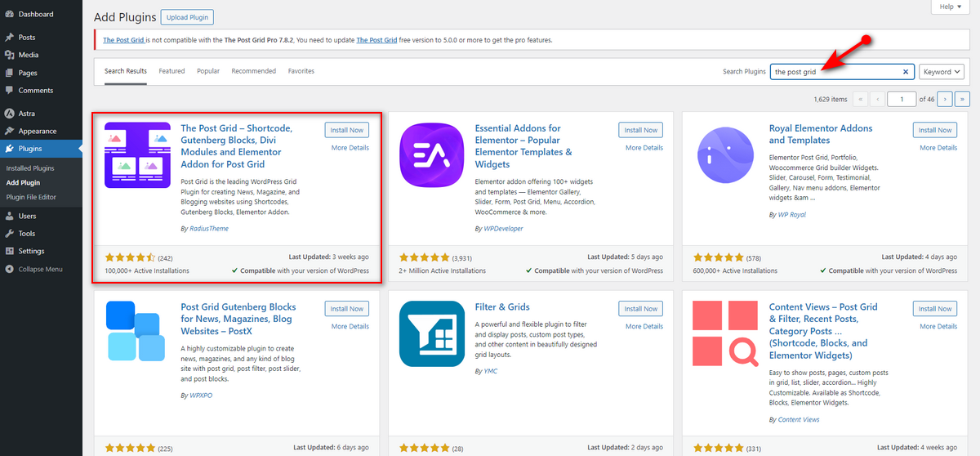
Task: Click Royal Elementor Addons logo
Action: click(x=726, y=155)
